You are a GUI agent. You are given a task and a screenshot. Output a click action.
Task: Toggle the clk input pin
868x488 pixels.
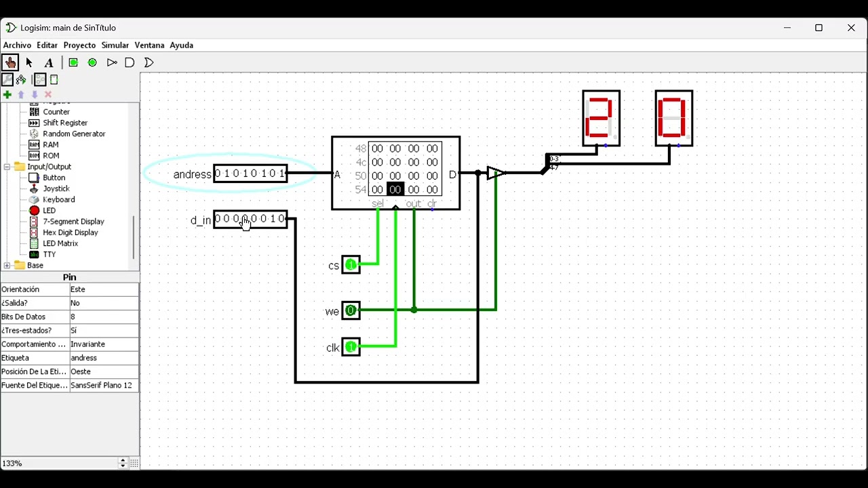pyautogui.click(x=351, y=347)
